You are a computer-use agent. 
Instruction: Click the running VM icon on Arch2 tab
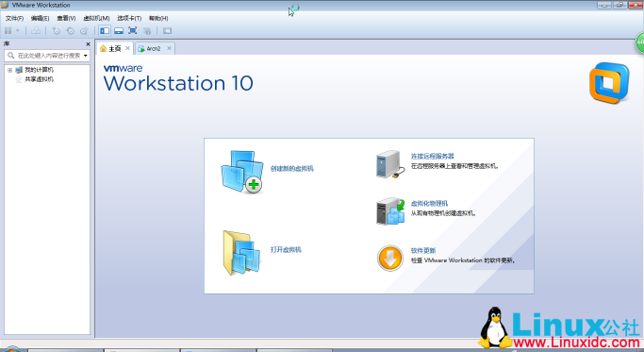tap(141, 48)
